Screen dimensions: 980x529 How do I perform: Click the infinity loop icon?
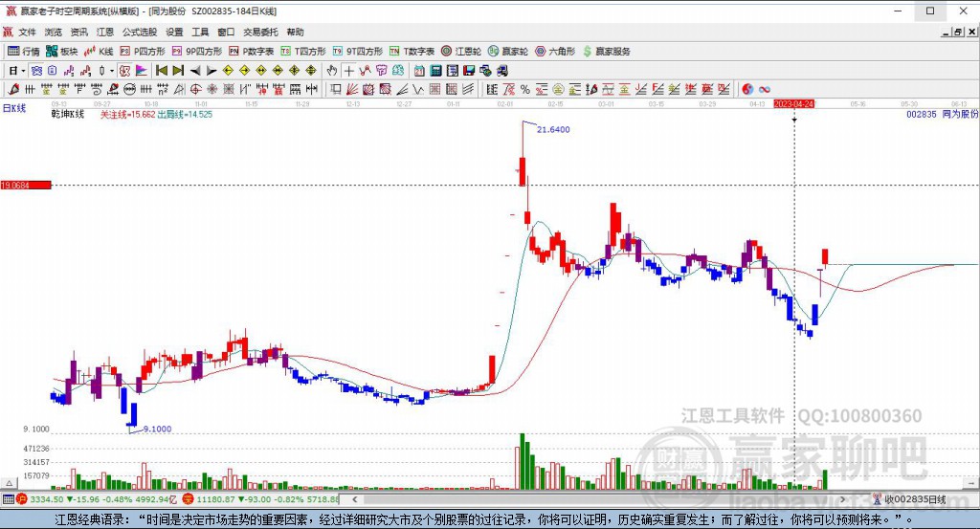[765, 89]
